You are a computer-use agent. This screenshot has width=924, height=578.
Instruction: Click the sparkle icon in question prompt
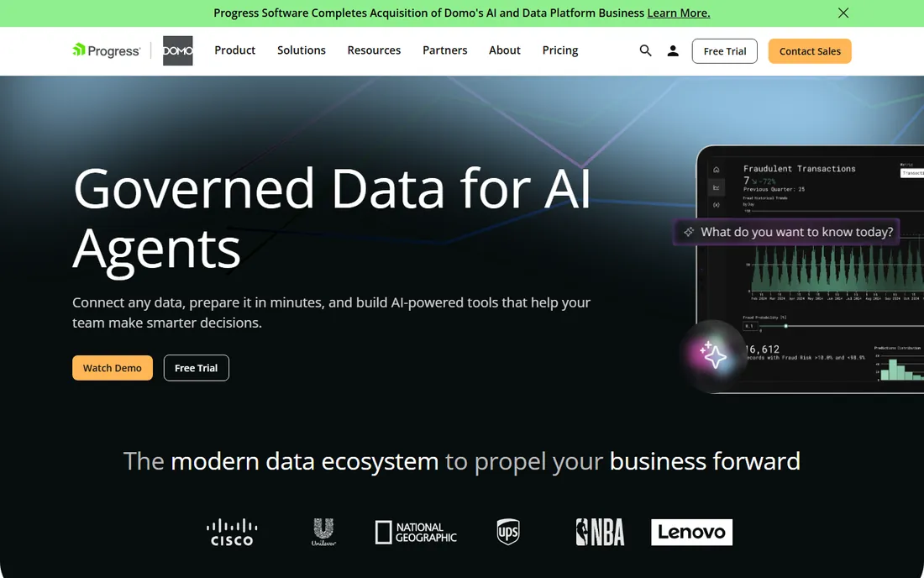(x=688, y=232)
